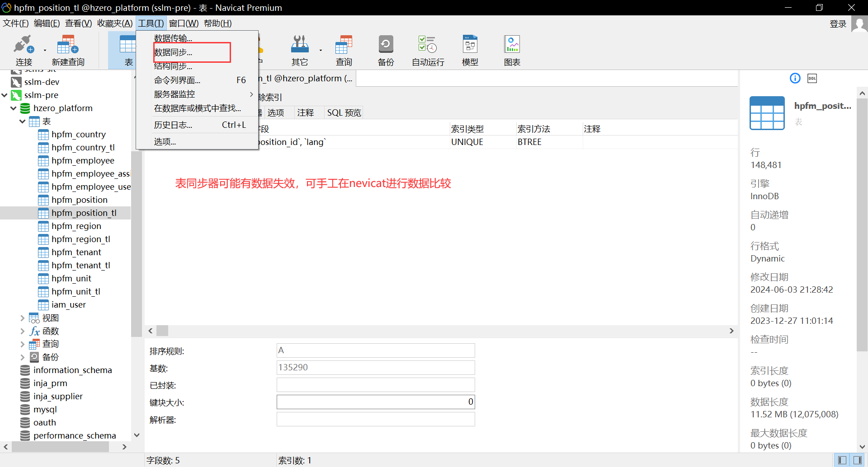This screenshot has width=868, height=467.
Task: Open 文件 File menu
Action: pyautogui.click(x=16, y=23)
